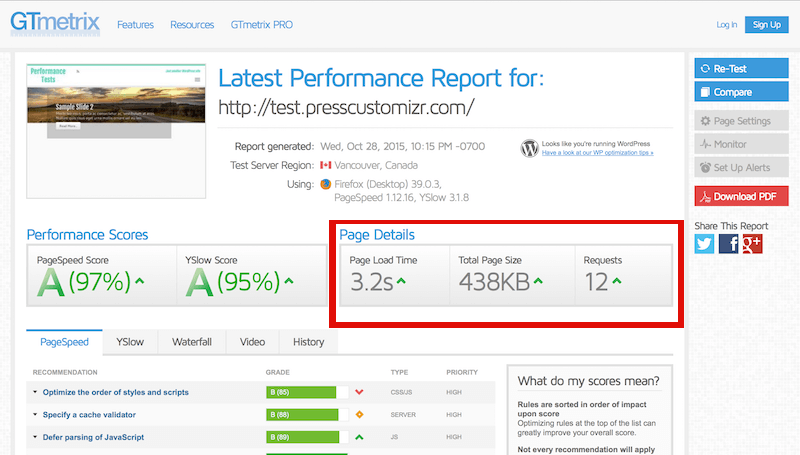
Task: Share report on Twitter icon
Action: point(704,244)
